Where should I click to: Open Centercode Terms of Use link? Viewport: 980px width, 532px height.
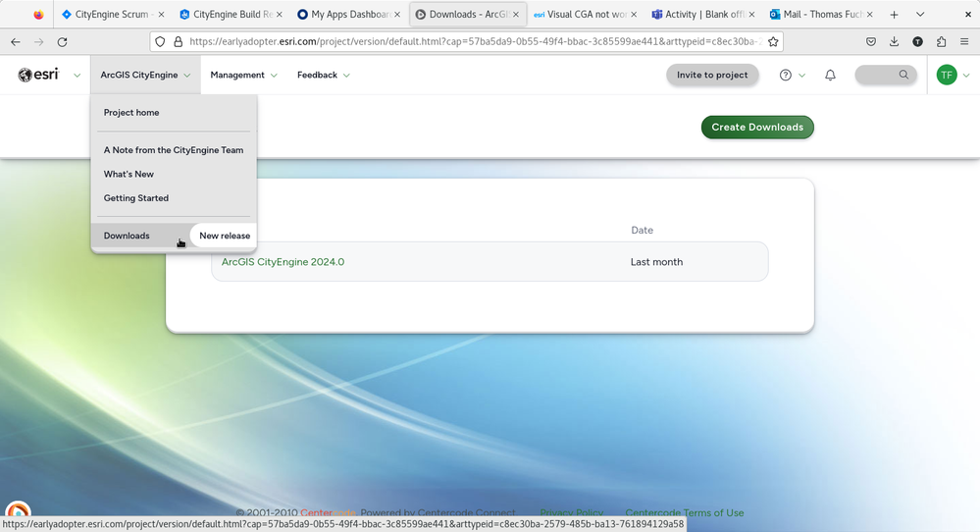coord(685,512)
